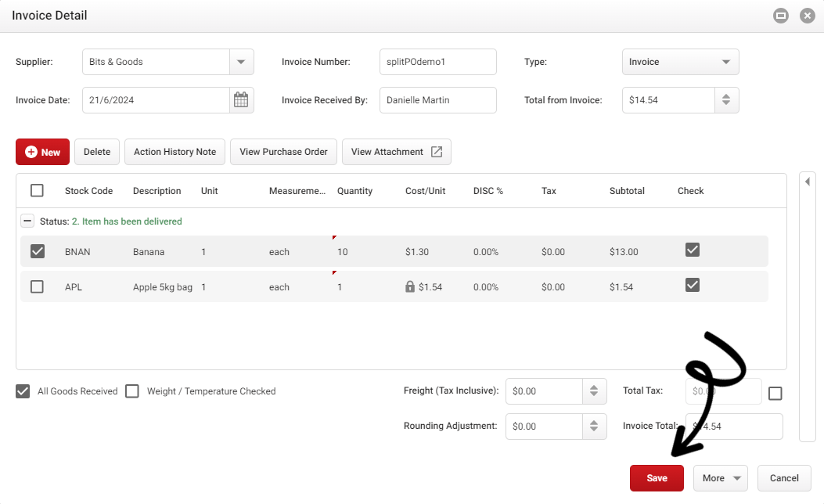The image size is (824, 504).
Task: Adjust the Rounding Adjustment stepper arrows
Action: (x=594, y=427)
